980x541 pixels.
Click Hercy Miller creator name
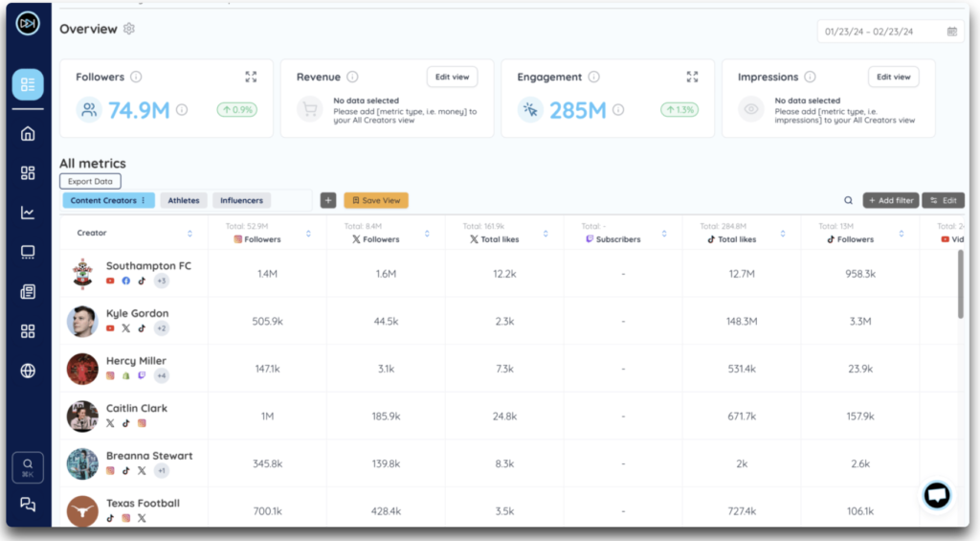(136, 361)
